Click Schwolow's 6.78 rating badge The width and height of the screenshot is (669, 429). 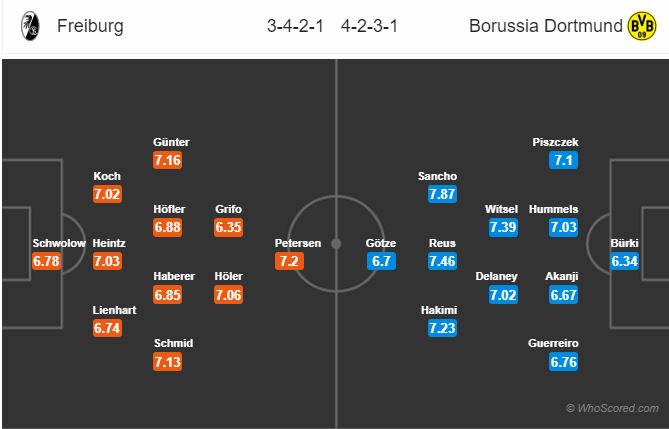coord(47,261)
